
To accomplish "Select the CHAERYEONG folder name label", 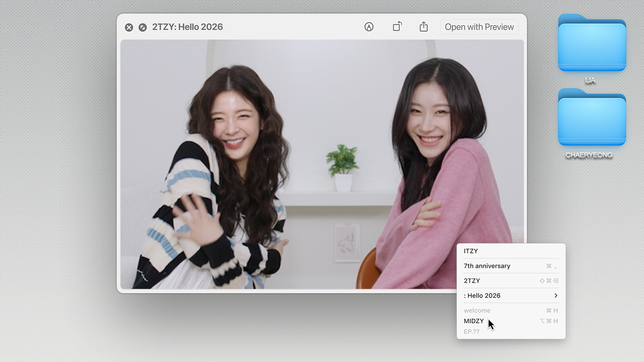I will [x=589, y=155].
